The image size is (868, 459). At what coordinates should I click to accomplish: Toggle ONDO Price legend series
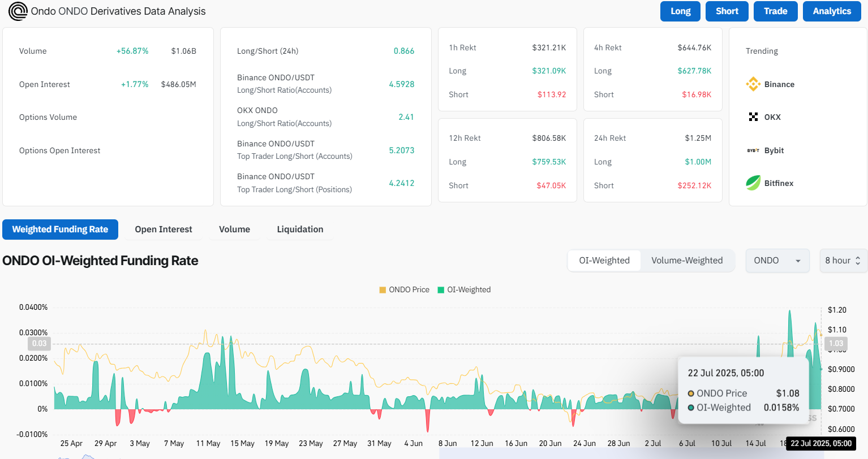pos(404,289)
